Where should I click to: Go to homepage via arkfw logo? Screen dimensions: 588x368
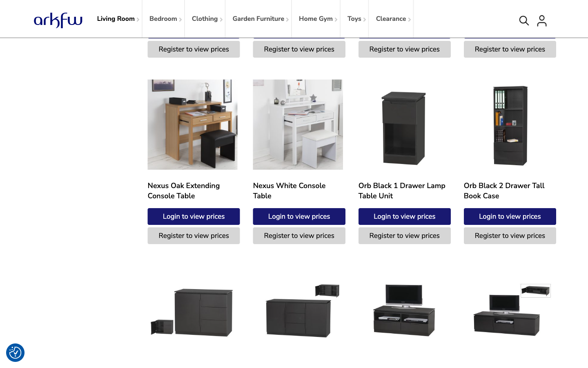(58, 20)
